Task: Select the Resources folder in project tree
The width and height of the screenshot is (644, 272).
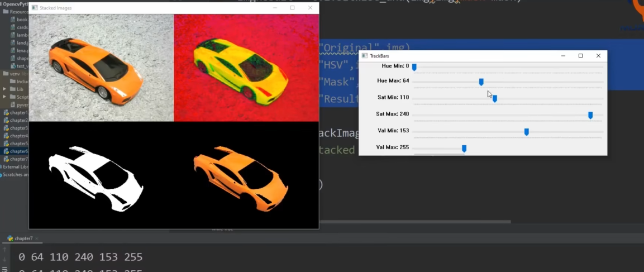Action: pos(16,12)
